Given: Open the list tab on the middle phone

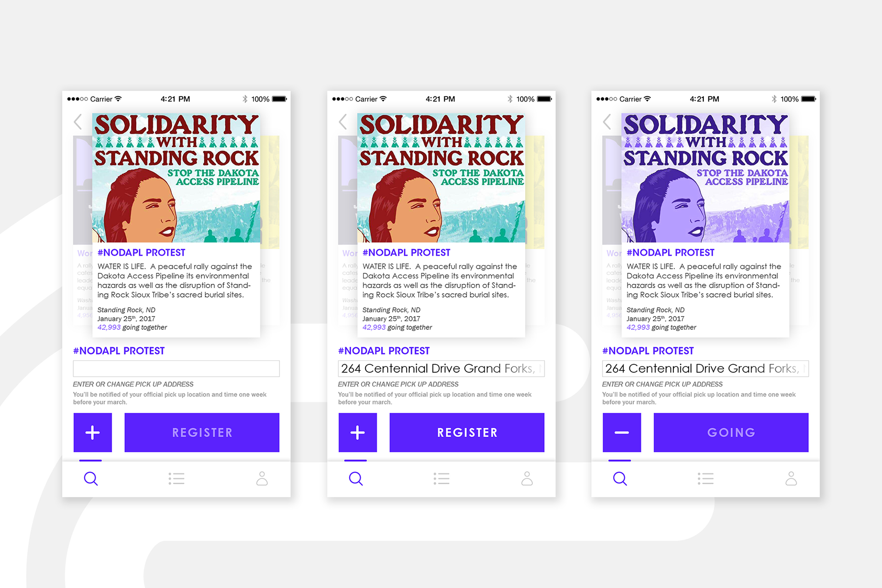Looking at the screenshot, I should pos(441,479).
